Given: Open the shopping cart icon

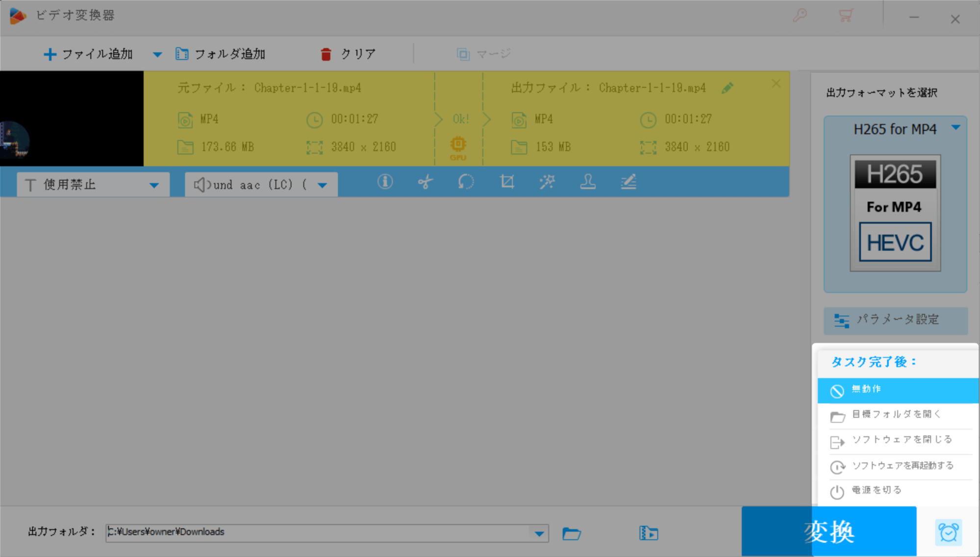Looking at the screenshot, I should (846, 16).
